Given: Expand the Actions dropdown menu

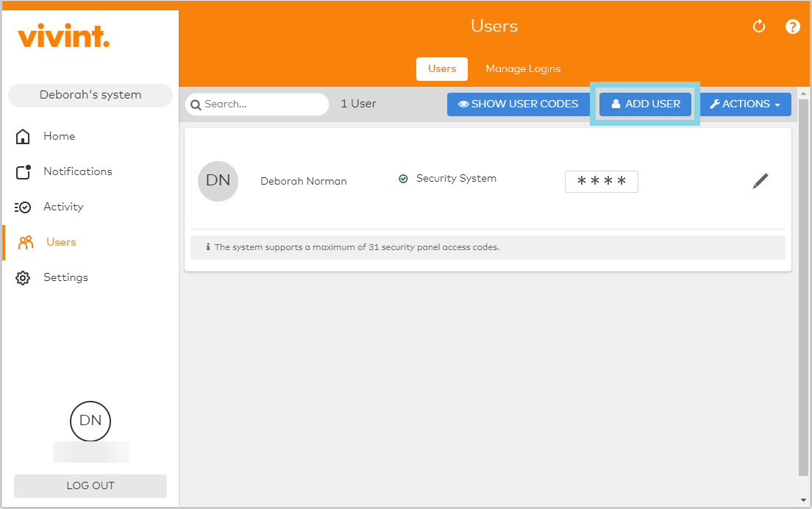Looking at the screenshot, I should click(x=745, y=104).
